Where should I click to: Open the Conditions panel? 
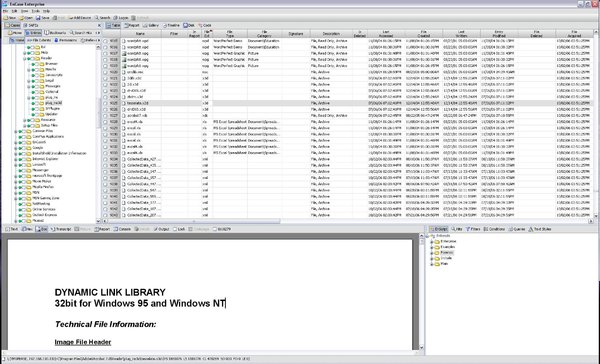point(494,229)
